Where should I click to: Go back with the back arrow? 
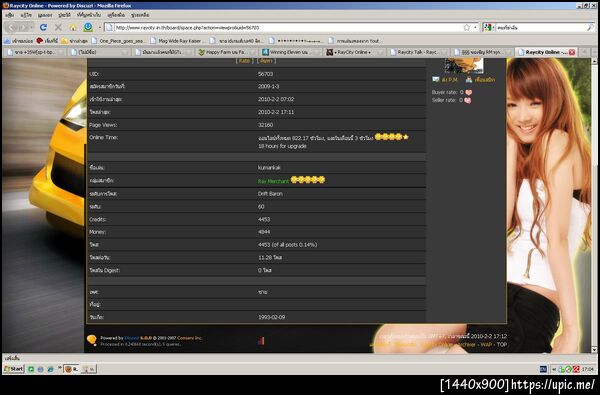(12, 27)
